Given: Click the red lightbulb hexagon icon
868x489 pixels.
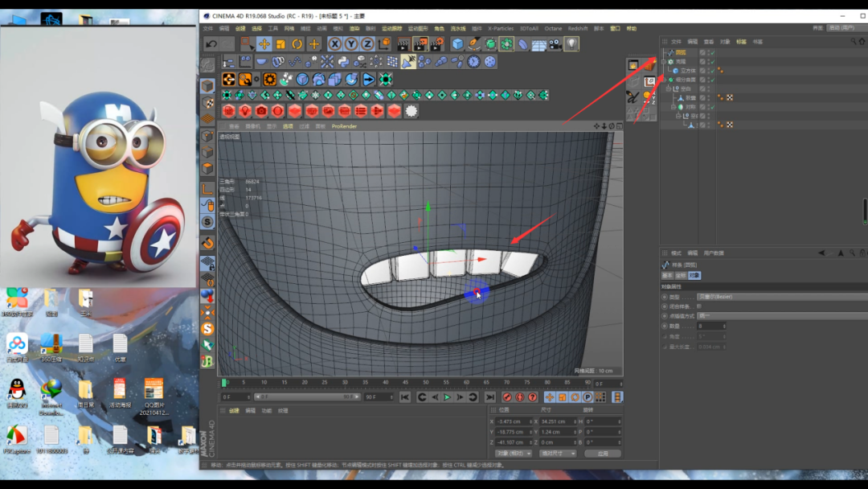Looking at the screenshot, I should pyautogui.click(x=244, y=111).
